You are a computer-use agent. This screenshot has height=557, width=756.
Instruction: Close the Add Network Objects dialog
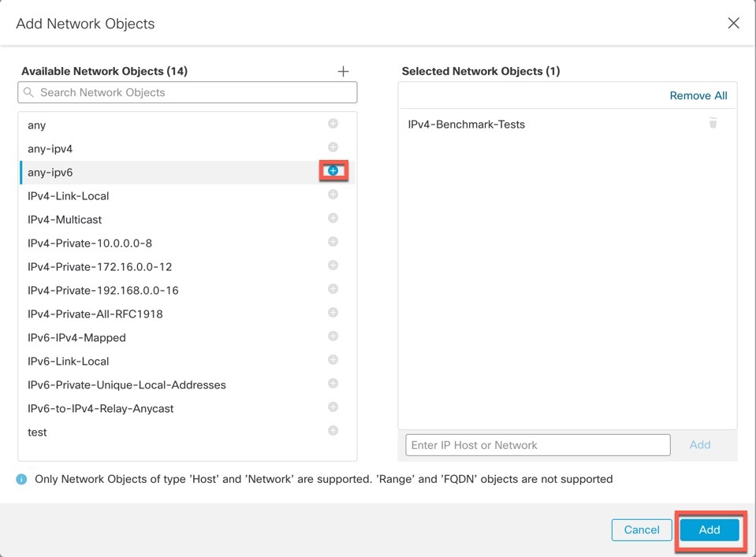pos(732,23)
